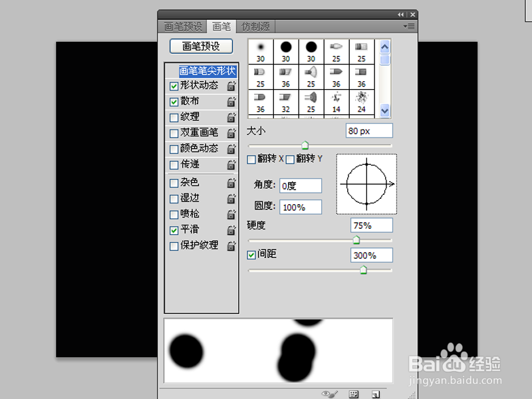Click lock icon next to 传递
532x399 pixels.
point(231,164)
